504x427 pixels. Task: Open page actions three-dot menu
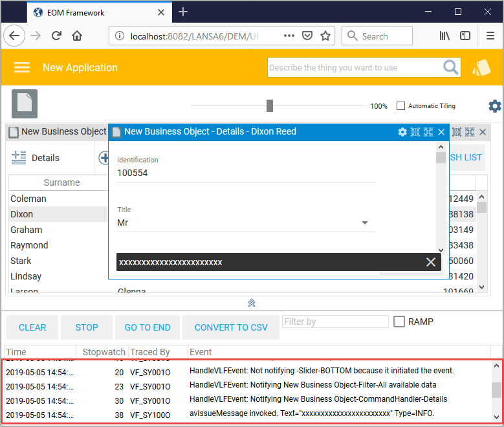pyautogui.click(x=289, y=36)
